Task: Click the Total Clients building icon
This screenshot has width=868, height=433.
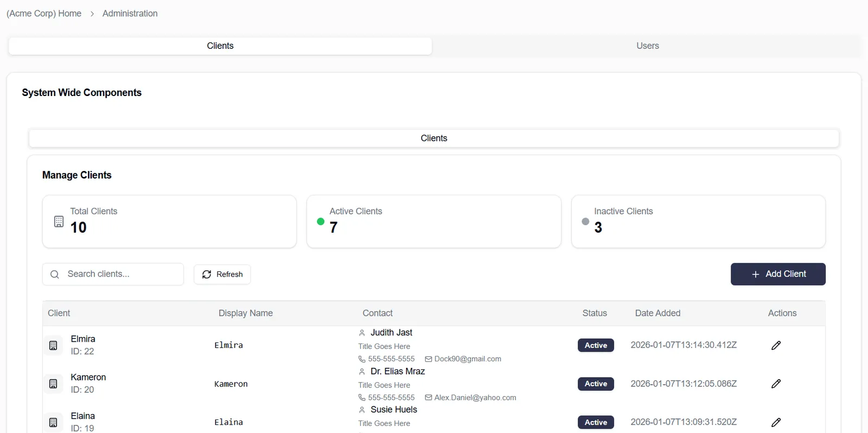Action: [x=59, y=221]
